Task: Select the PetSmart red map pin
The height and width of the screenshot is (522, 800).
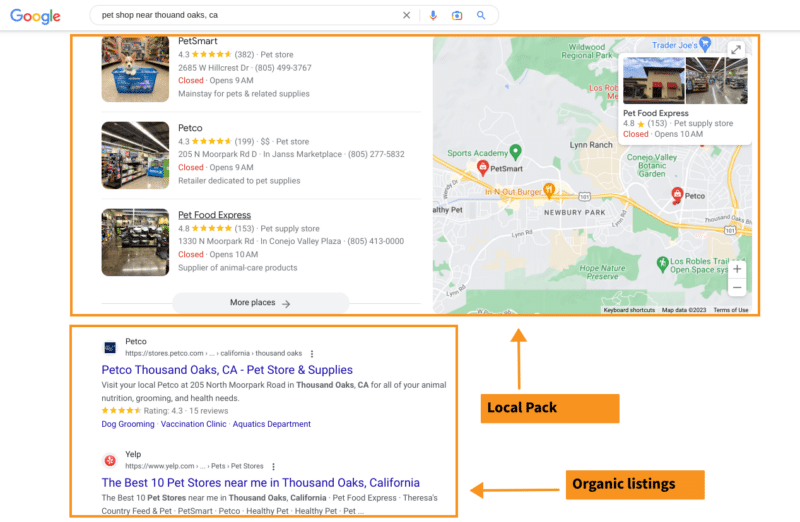Action: (482, 167)
